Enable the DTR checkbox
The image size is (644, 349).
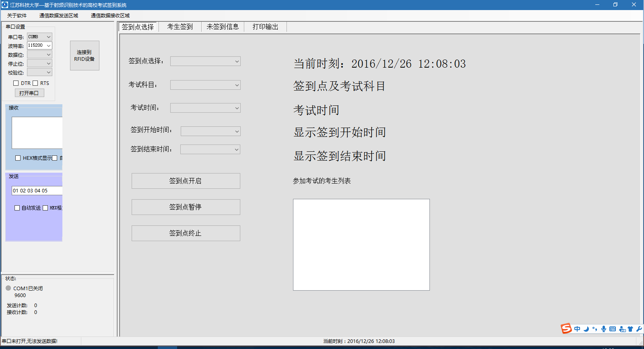tap(16, 83)
